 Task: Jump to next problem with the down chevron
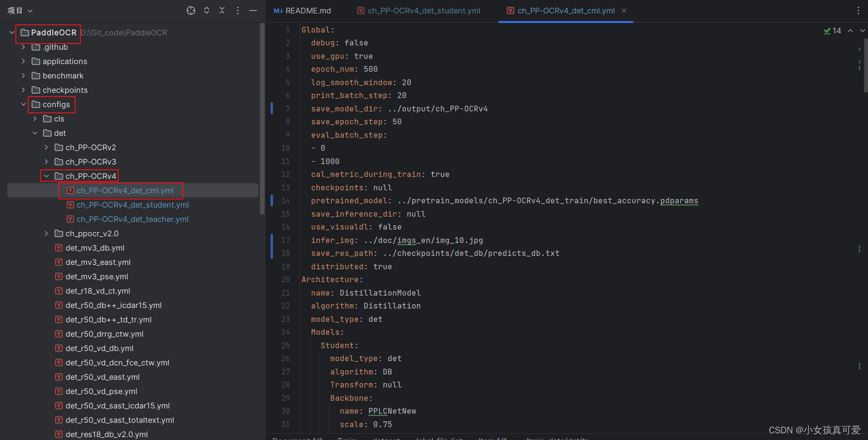pyautogui.click(x=863, y=31)
